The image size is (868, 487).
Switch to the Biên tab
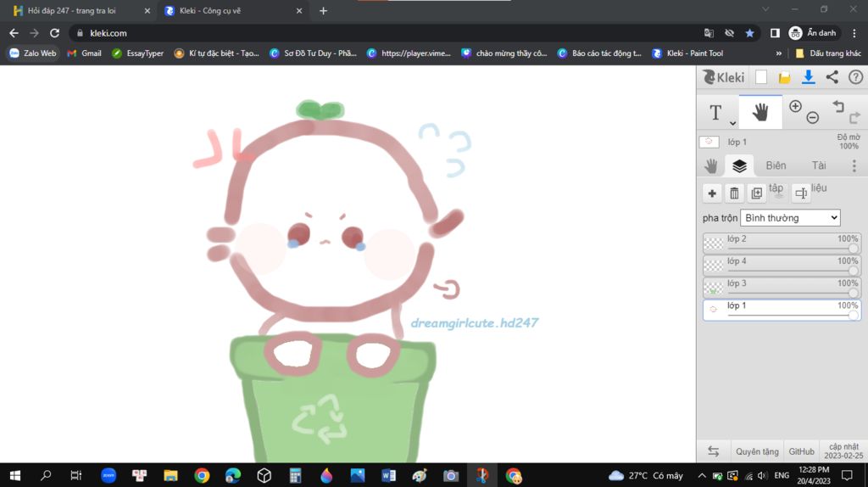coord(776,165)
